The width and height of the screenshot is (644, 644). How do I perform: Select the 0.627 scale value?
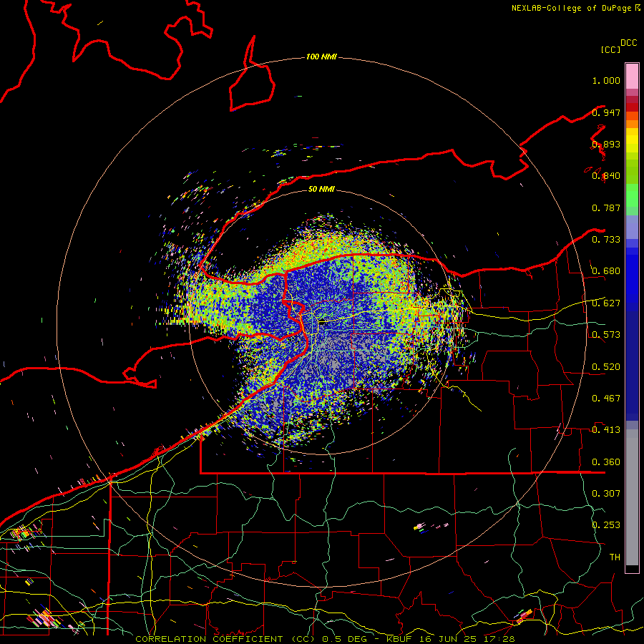606,303
